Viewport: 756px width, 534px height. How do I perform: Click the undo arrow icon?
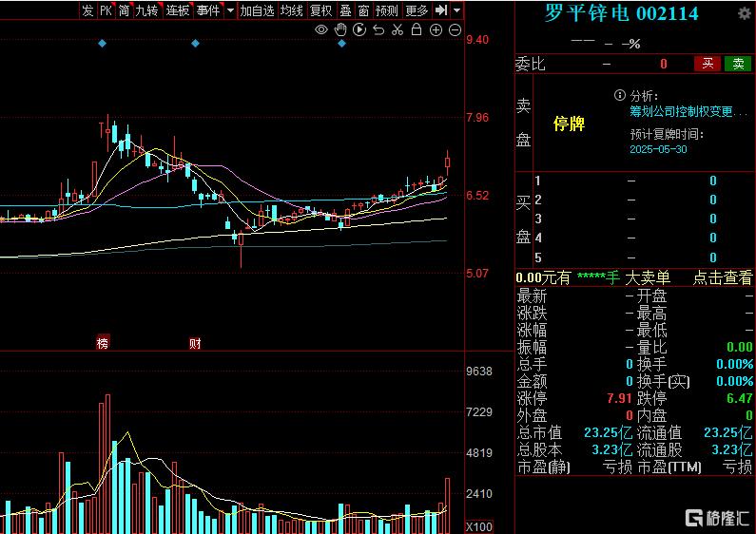pyautogui.click(x=378, y=29)
